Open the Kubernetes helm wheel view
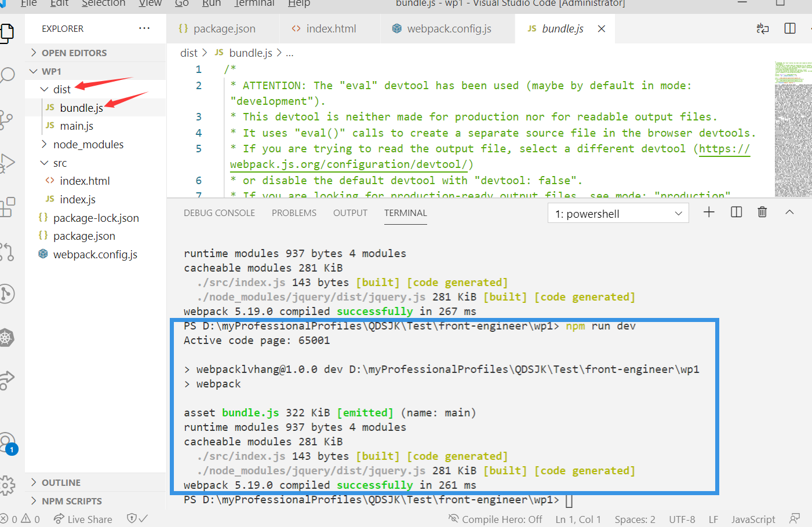The height and width of the screenshot is (527, 812). (6, 337)
